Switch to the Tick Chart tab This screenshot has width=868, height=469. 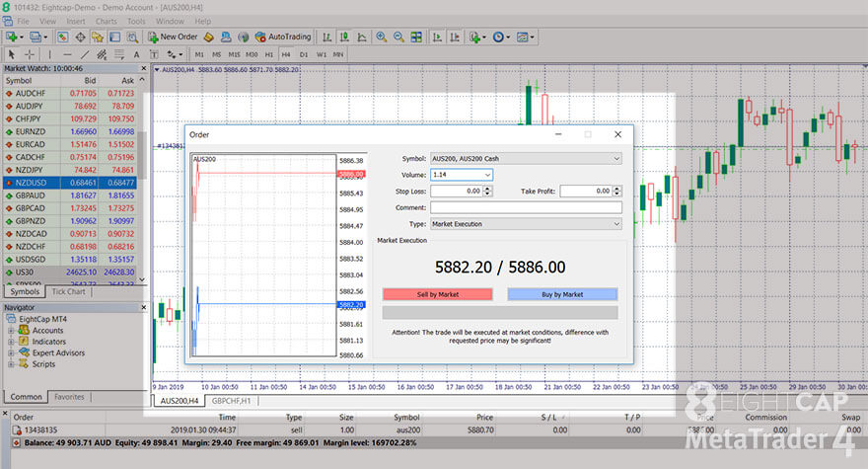(69, 291)
